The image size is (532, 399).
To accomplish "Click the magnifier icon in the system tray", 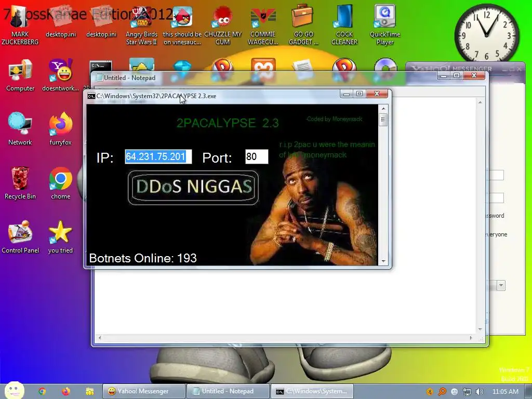I will click(x=442, y=392).
